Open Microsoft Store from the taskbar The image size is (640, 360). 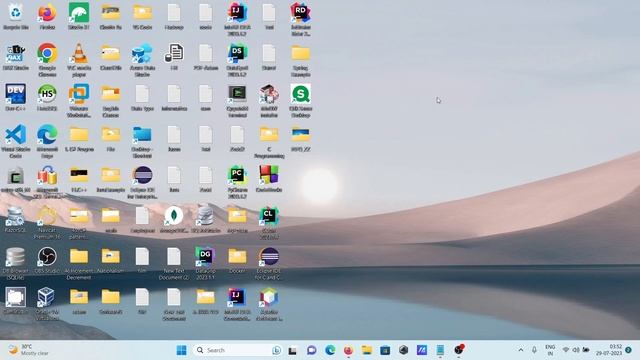point(385,350)
